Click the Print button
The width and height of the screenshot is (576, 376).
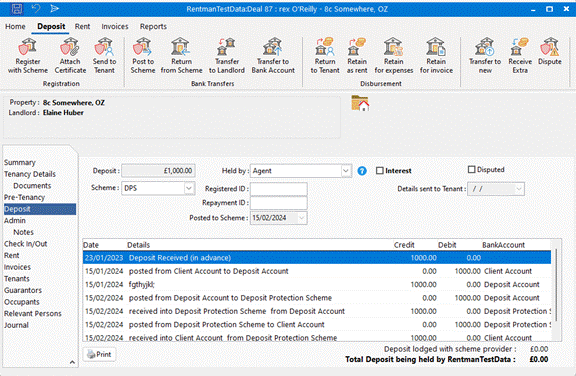coord(99,354)
